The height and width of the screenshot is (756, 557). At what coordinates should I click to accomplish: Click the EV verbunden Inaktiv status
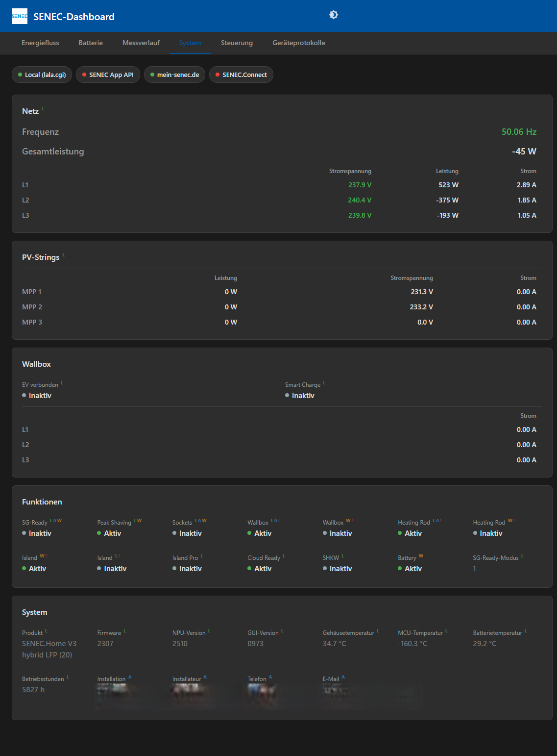point(37,396)
